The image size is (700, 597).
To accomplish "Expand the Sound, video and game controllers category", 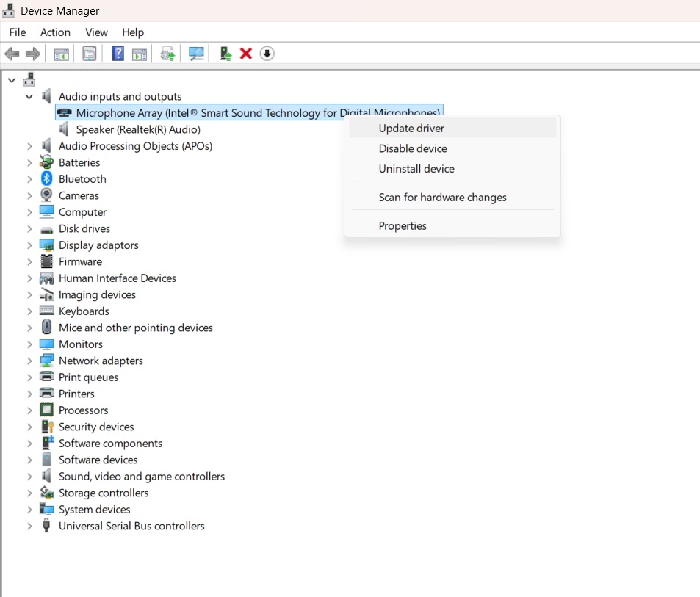I will click(x=29, y=476).
